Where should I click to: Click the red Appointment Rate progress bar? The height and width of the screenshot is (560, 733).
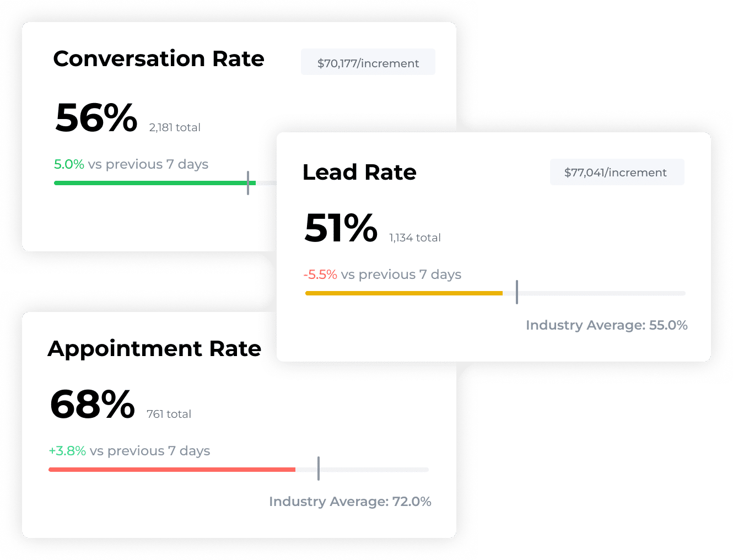(171, 470)
